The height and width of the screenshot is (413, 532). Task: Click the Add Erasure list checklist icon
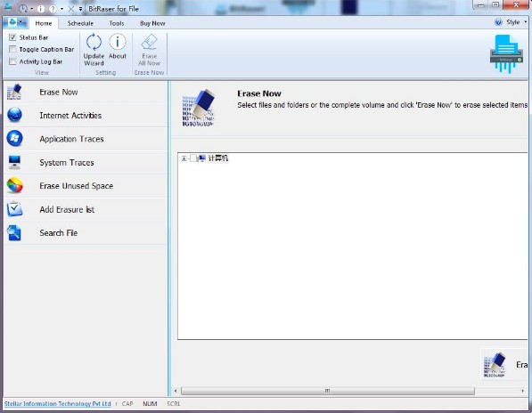(14, 209)
